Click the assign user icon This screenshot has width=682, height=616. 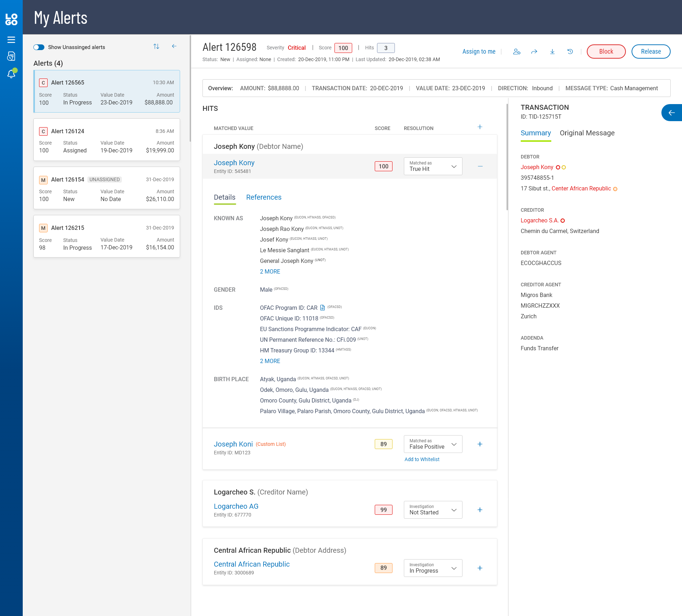(x=517, y=52)
